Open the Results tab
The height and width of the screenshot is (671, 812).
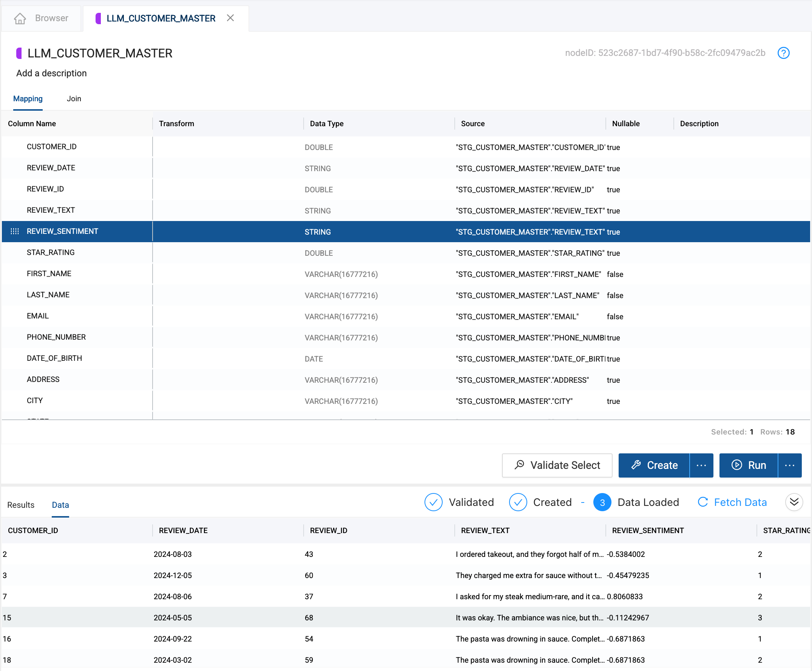click(21, 505)
